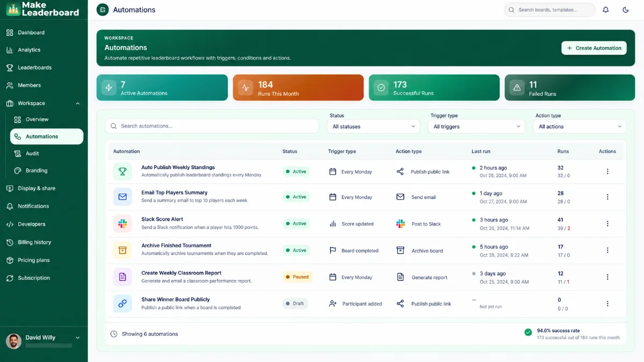Click the Make Leaderboard logo
The height and width of the screenshot is (362, 644).
[x=43, y=9]
